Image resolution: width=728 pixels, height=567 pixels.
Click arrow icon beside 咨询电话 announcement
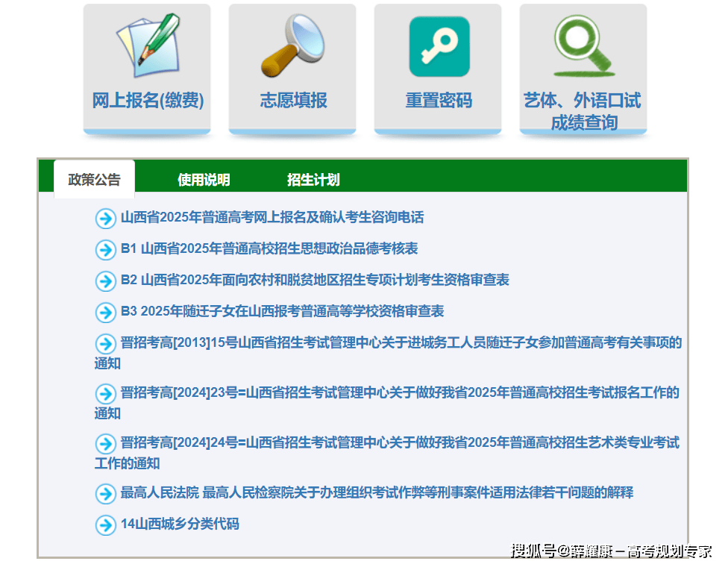click(106, 219)
